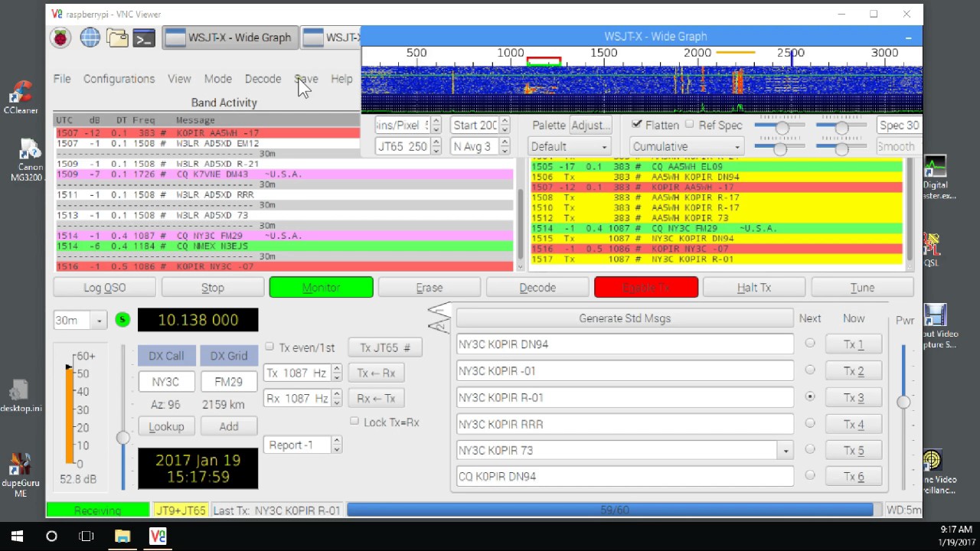Open the Decode menu
This screenshot has width=980, height=551.
tap(263, 79)
